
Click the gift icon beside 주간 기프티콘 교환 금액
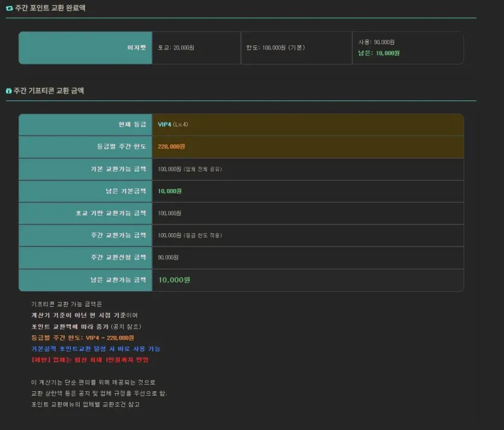pos(8,91)
